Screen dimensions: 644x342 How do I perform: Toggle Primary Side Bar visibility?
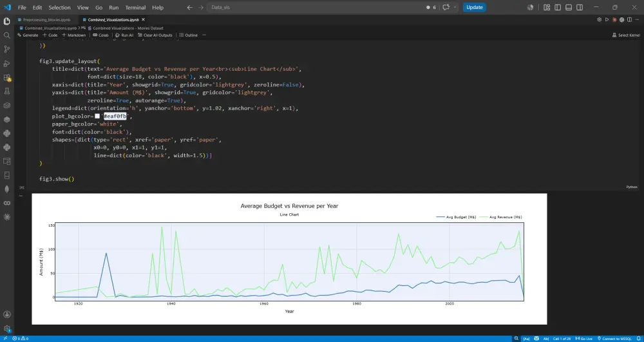click(x=558, y=7)
